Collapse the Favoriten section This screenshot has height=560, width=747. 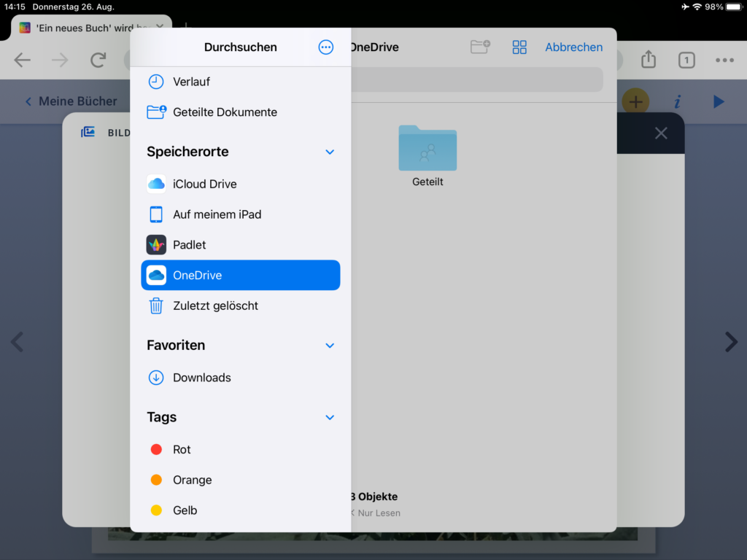330,346
